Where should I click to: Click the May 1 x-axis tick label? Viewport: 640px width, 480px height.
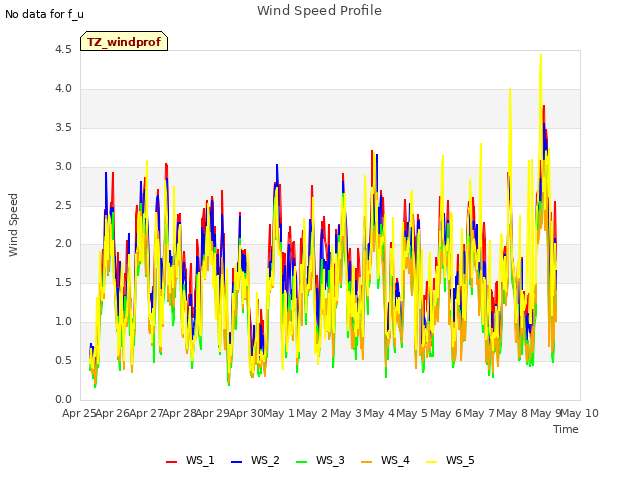click(x=279, y=413)
